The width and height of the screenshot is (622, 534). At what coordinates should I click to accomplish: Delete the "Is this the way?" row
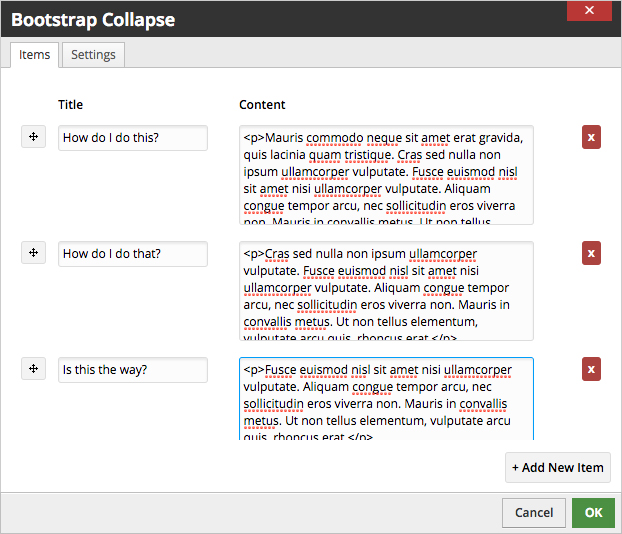point(591,370)
